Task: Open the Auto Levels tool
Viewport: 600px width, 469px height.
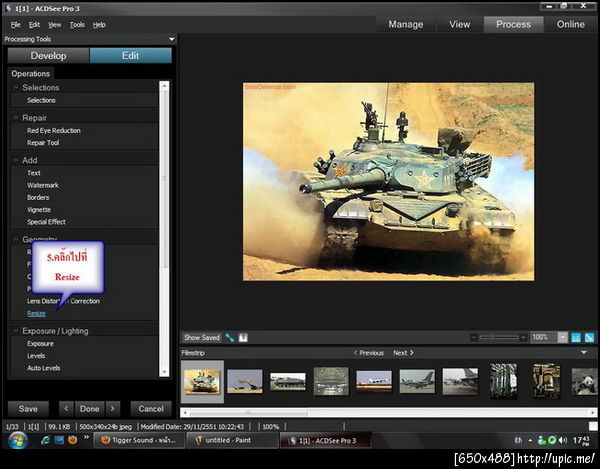Action: tap(44, 368)
